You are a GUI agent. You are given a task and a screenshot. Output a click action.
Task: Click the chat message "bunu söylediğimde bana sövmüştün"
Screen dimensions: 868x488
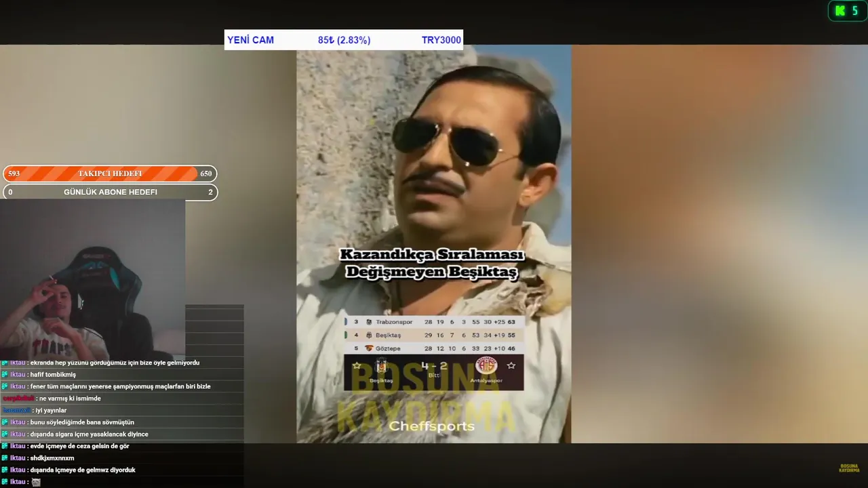point(82,422)
